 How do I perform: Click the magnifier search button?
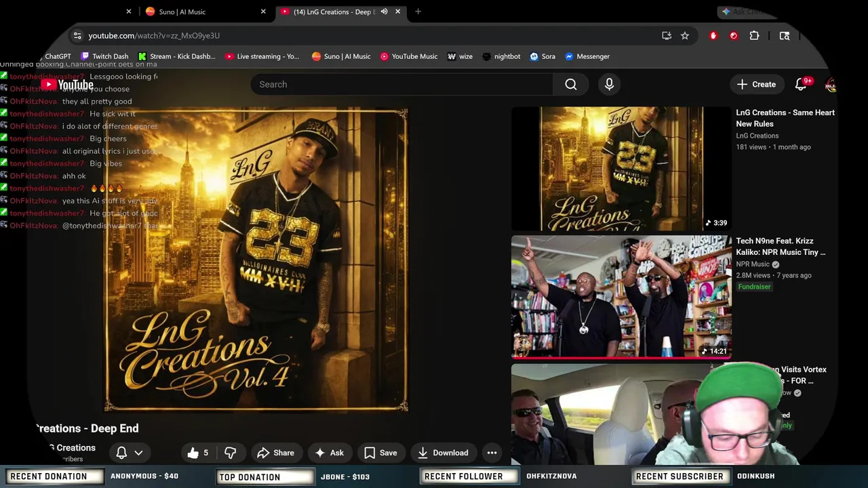tap(571, 84)
